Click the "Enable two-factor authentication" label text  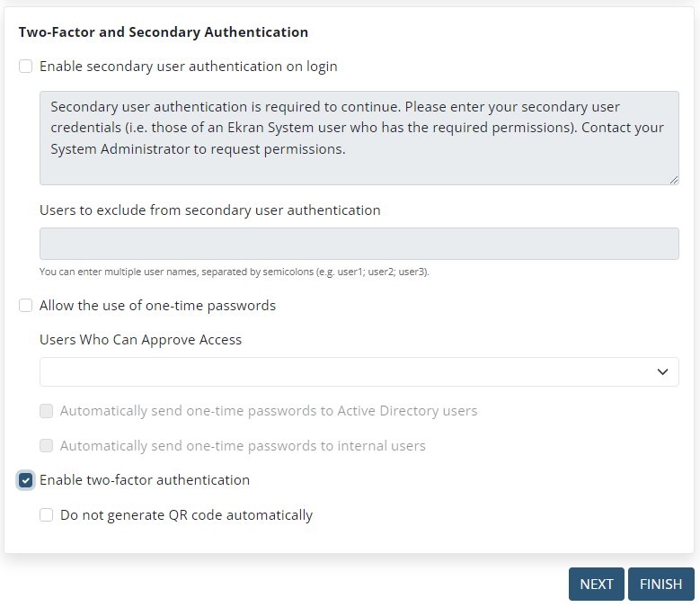(145, 480)
